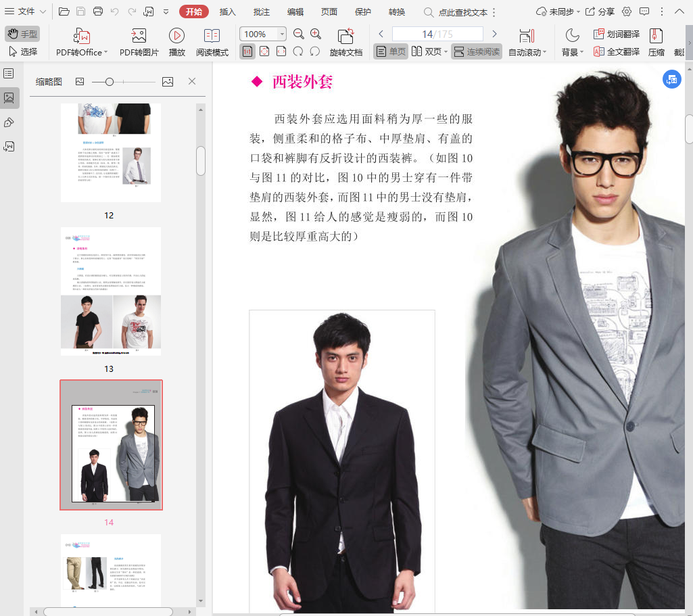
Task: Click the zoom out magnifier icon
Action: 299,34
